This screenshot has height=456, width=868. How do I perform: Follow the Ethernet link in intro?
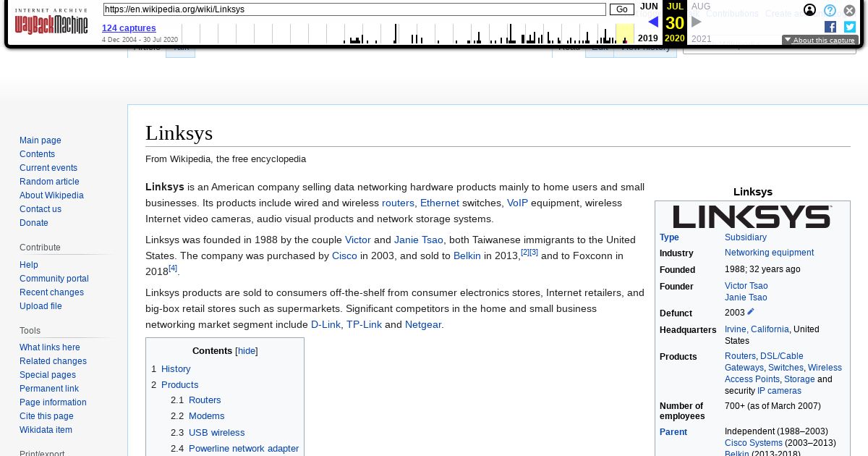[440, 203]
